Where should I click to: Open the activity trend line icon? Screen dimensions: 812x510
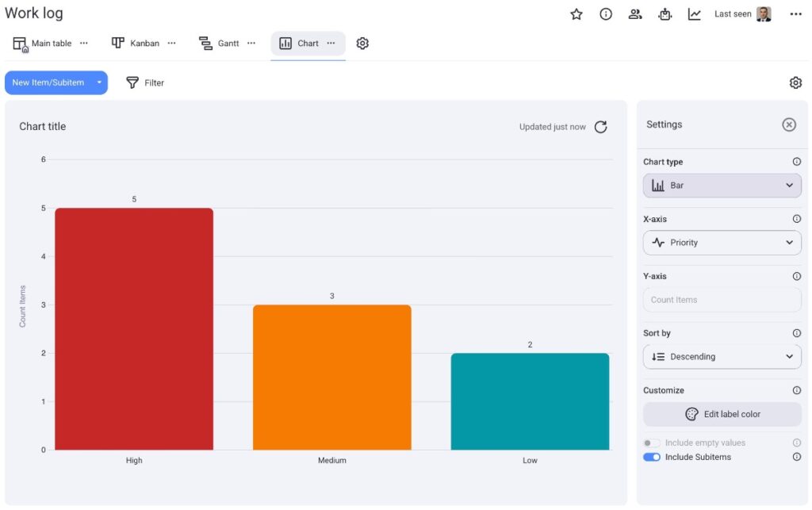(694, 14)
